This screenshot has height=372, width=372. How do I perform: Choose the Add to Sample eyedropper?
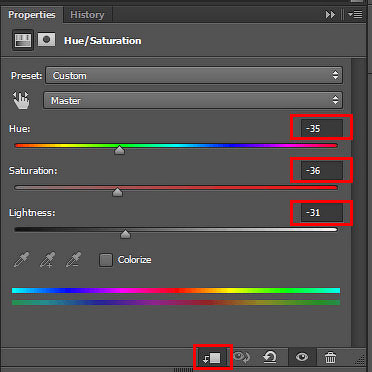48,260
